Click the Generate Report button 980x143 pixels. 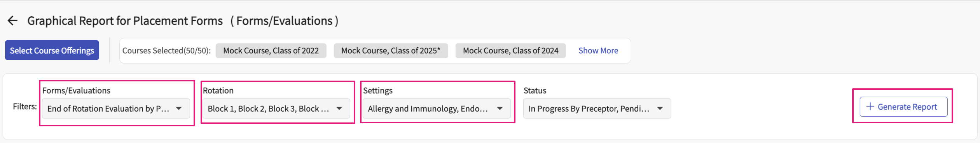coord(903,107)
